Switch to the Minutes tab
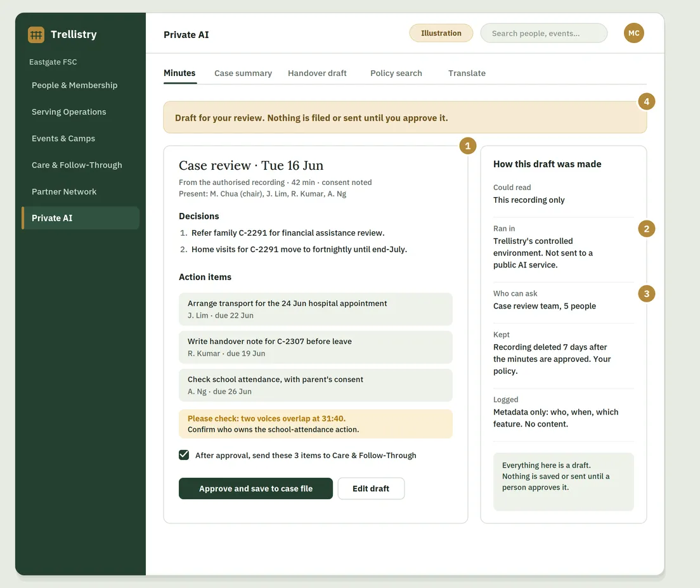700x588 pixels. (x=179, y=73)
